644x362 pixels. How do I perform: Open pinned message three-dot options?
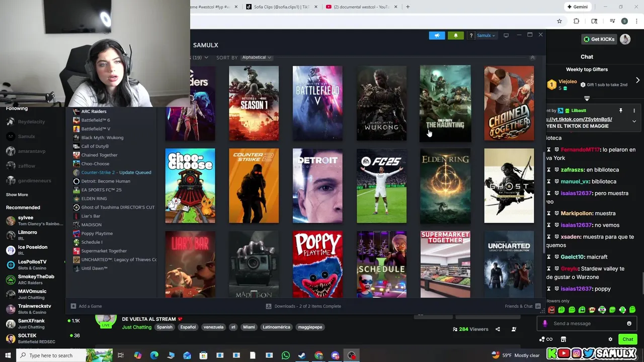pos(634,111)
